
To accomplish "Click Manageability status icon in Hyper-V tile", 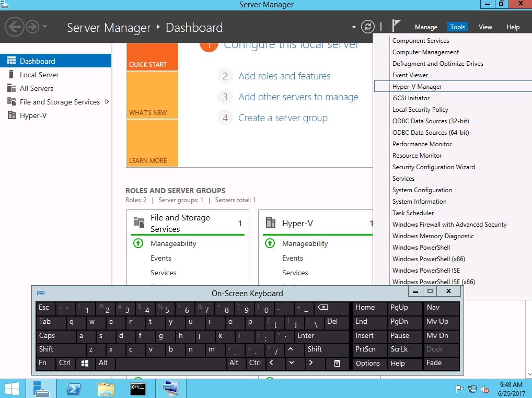I will 270,243.
